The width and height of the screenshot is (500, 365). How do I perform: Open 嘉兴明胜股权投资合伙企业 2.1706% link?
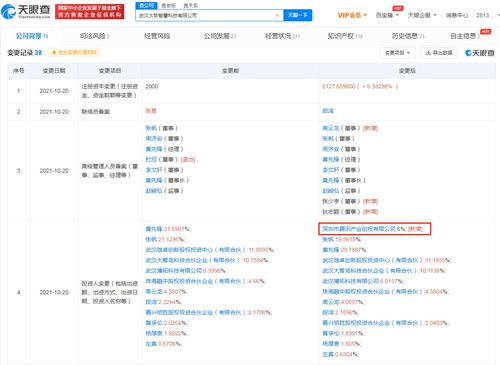(195, 312)
